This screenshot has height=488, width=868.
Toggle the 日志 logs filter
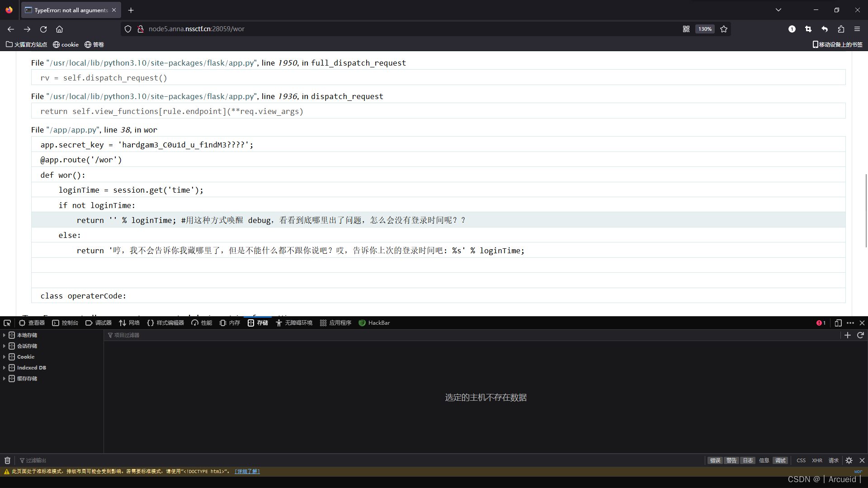pos(748,460)
